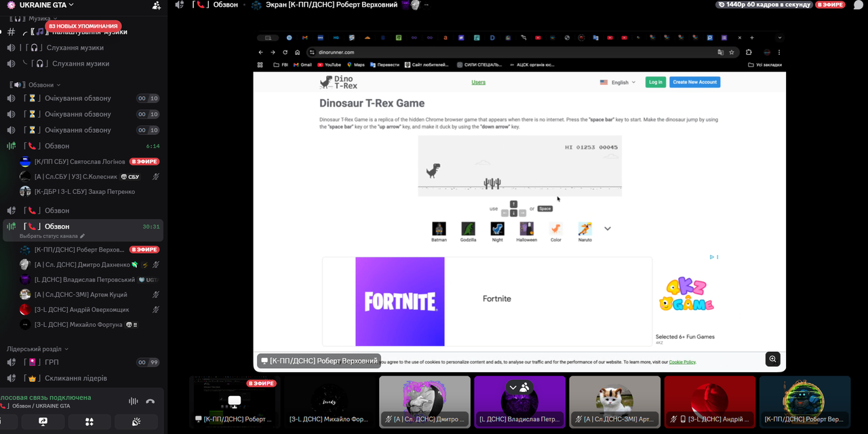Expand more game themes chevron
The image size is (868, 434).
pos(608,229)
